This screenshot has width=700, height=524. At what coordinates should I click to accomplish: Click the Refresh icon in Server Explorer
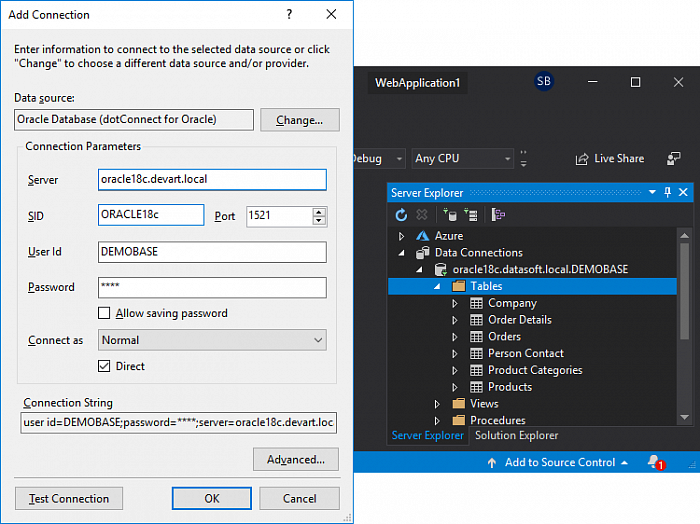pyautogui.click(x=402, y=214)
